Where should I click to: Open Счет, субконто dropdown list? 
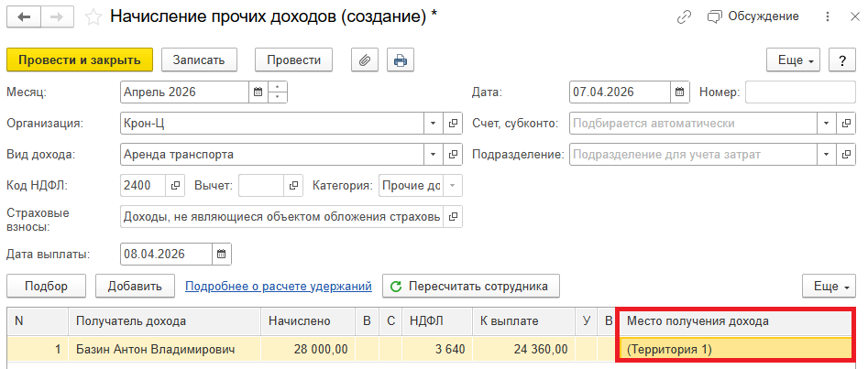[x=827, y=124]
